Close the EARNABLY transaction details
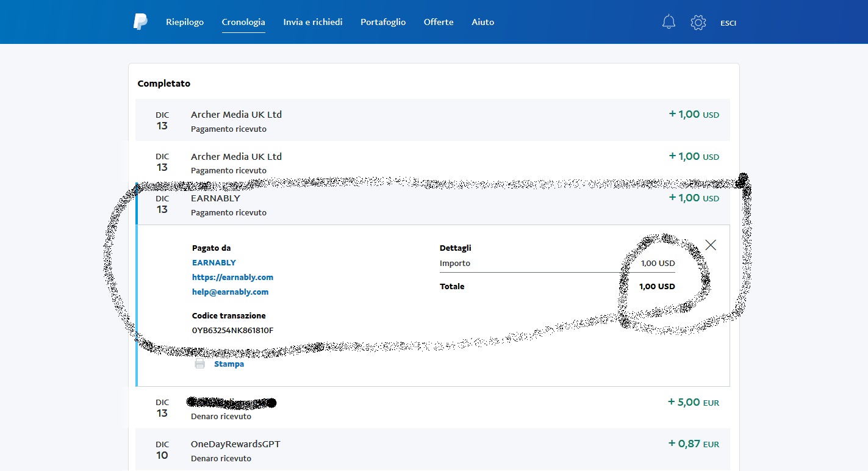Viewport: 868px width, 471px height. (711, 245)
